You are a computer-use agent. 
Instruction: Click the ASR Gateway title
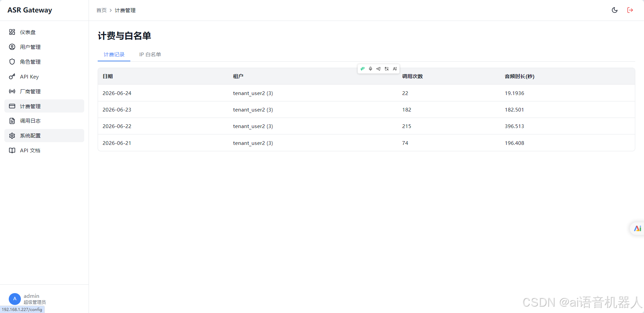tap(30, 10)
